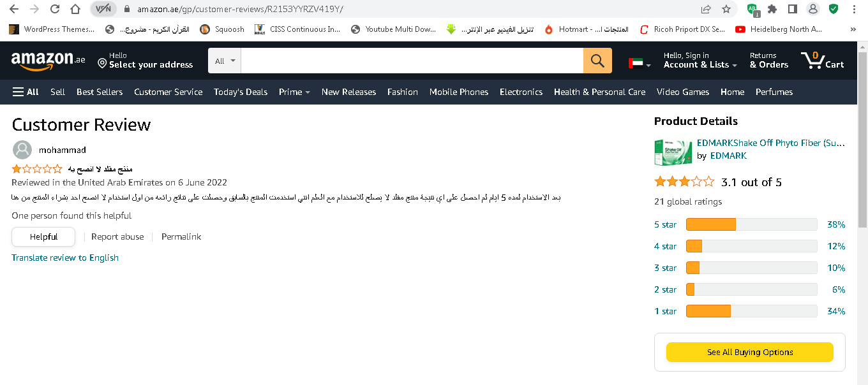Browse the Perfumes category

point(774,92)
